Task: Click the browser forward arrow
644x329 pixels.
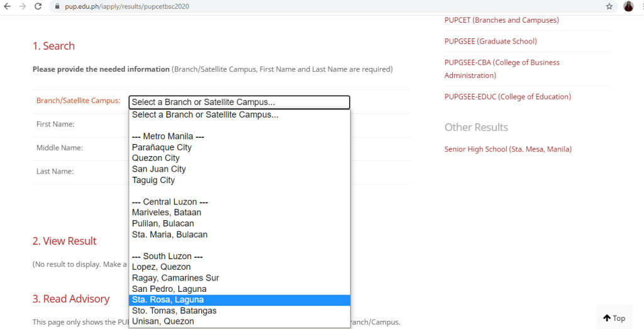Action: click(23, 6)
